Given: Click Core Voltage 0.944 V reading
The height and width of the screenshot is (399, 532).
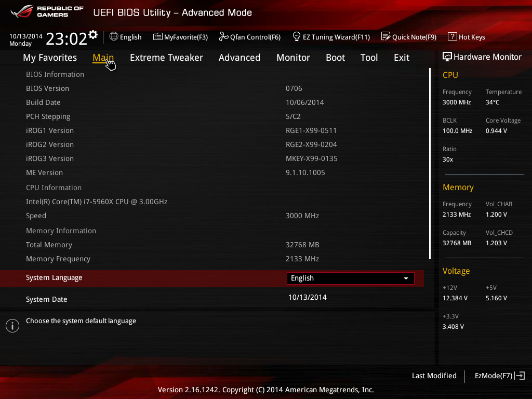Looking at the screenshot, I should coord(496,130).
